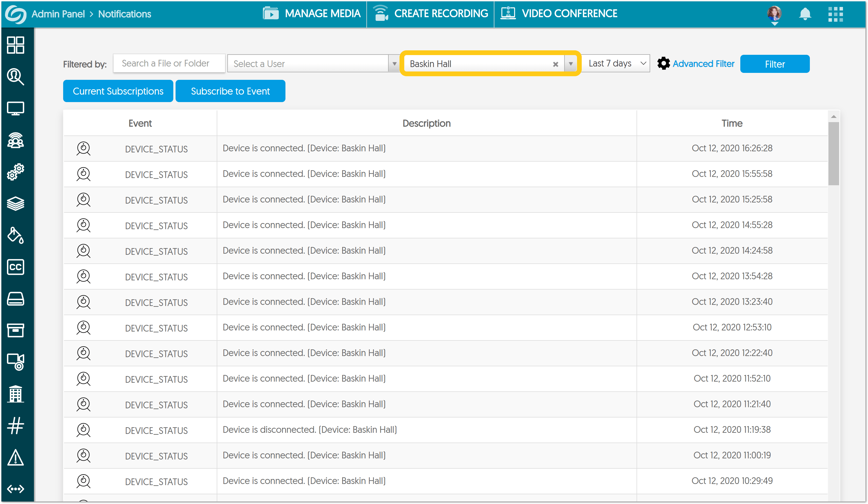The width and height of the screenshot is (868, 504).
Task: Click the closed captions (CC) sidebar icon
Action: pyautogui.click(x=16, y=267)
